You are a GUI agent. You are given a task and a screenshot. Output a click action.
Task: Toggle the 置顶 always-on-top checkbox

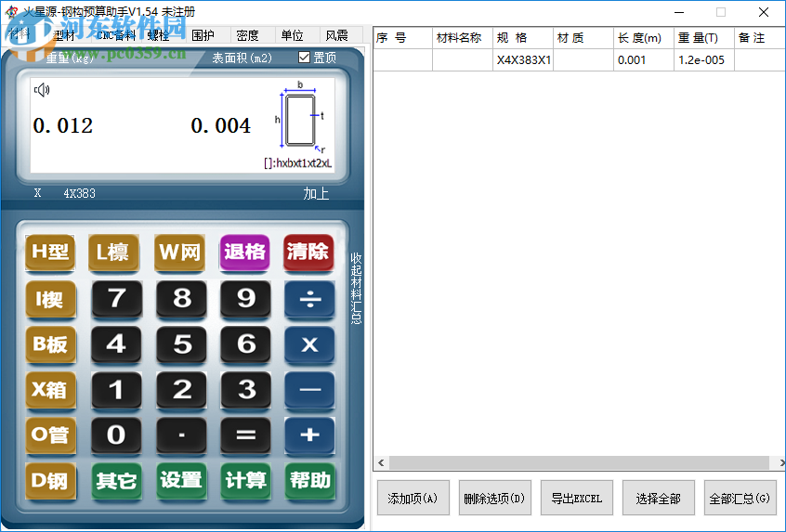304,58
